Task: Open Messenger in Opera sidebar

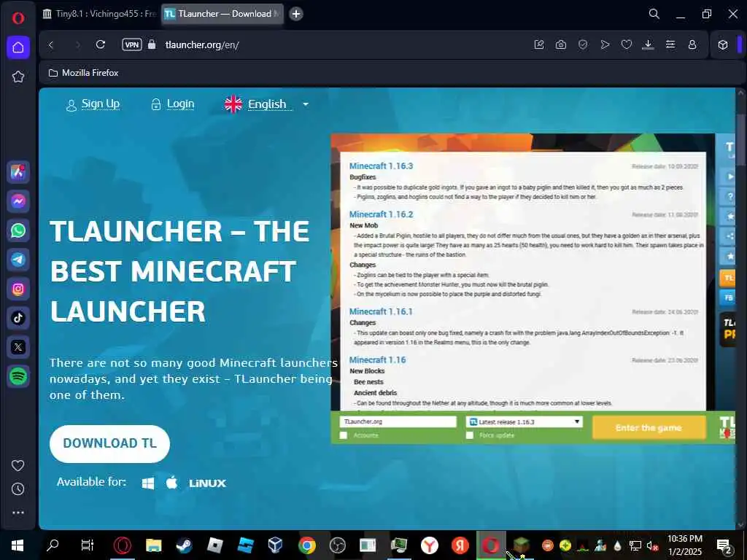Action: (x=18, y=201)
